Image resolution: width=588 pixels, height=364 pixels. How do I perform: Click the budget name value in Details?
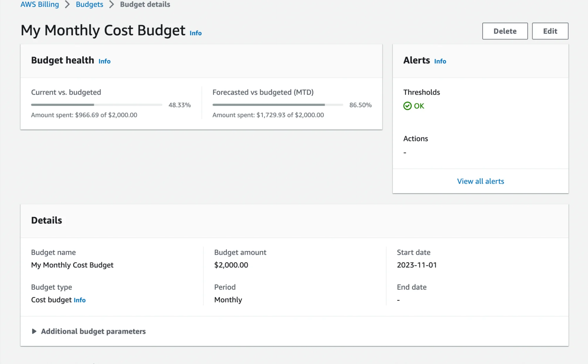click(x=72, y=265)
